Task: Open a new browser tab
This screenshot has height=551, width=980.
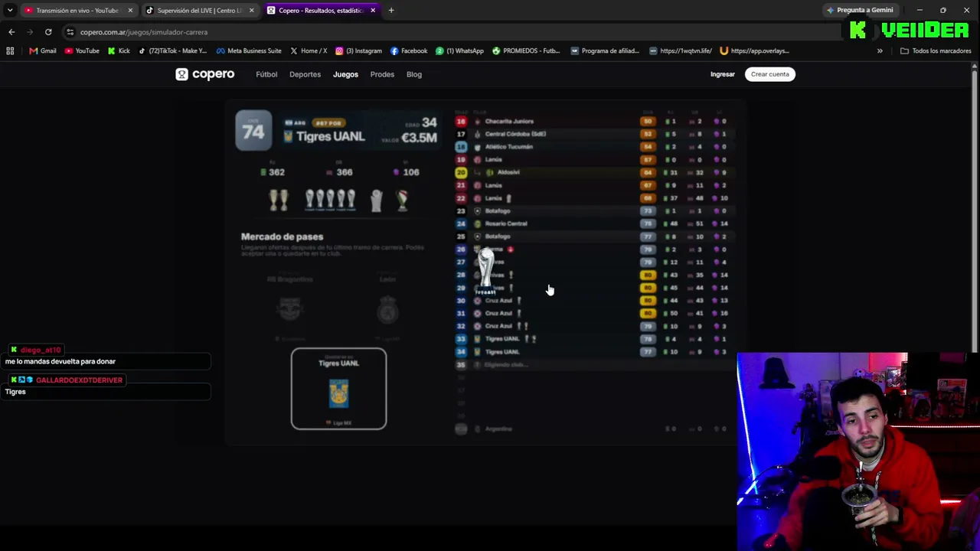Action: (391, 10)
